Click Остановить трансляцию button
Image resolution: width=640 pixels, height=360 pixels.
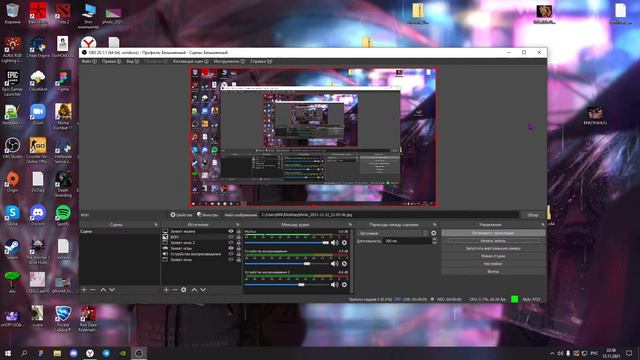[493, 233]
